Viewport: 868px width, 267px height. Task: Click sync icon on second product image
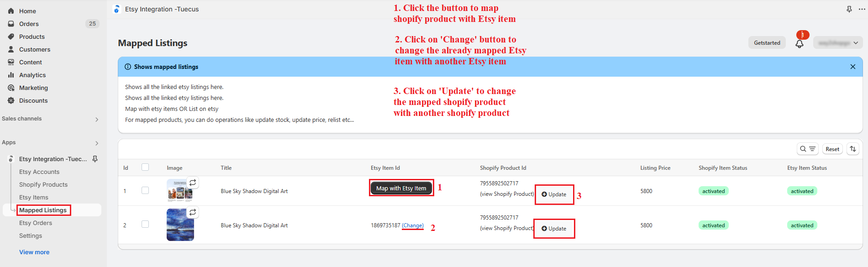[x=193, y=212]
